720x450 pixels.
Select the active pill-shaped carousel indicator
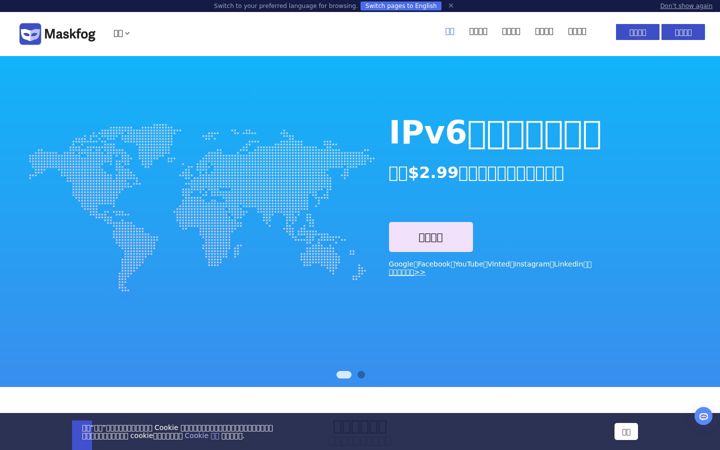point(344,375)
